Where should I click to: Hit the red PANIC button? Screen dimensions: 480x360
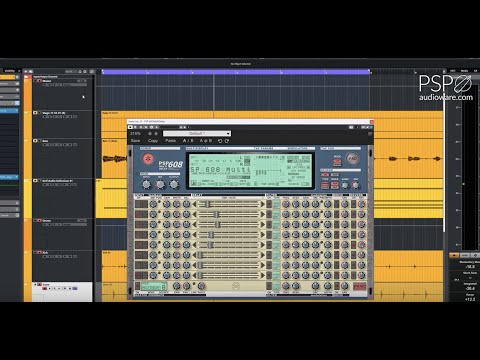point(359,286)
